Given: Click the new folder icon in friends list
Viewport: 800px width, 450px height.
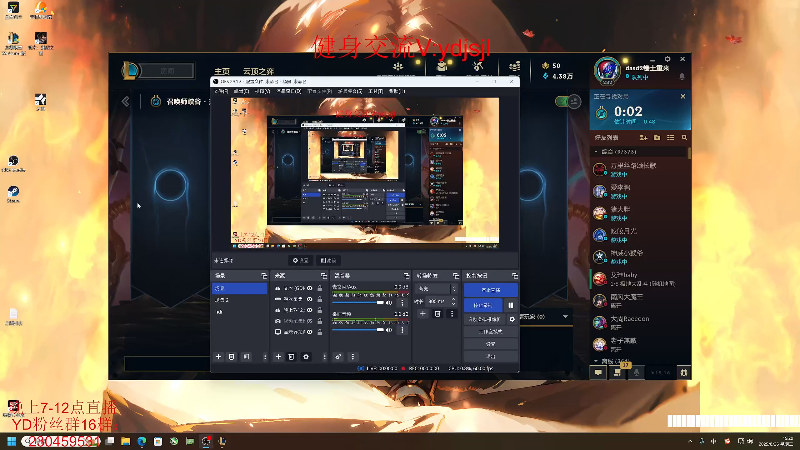Looking at the screenshot, I should tap(657, 138).
